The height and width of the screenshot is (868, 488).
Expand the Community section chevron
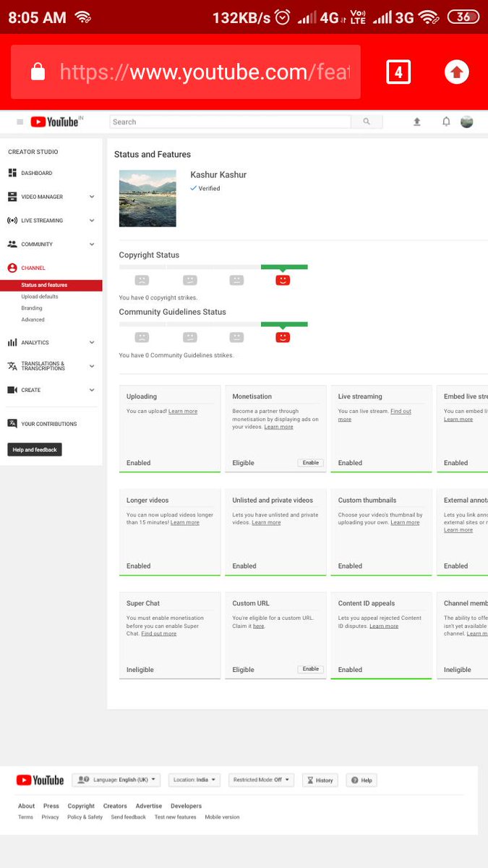(x=92, y=244)
